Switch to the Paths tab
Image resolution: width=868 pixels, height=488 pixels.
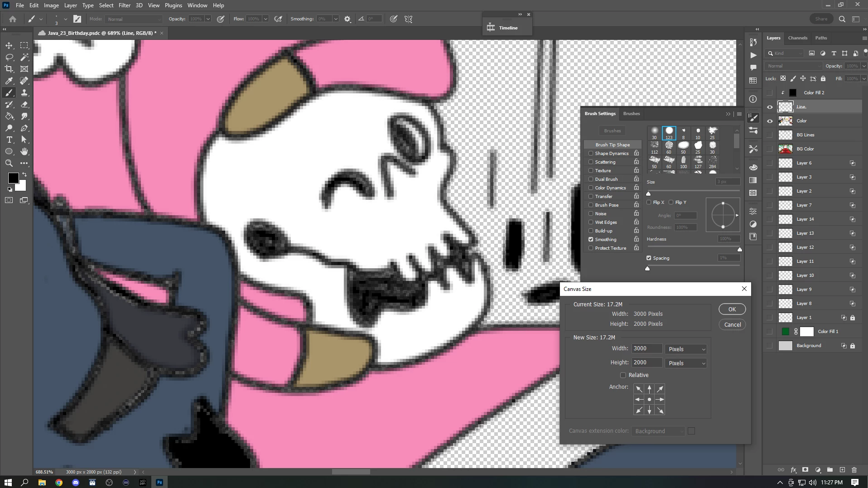(821, 38)
